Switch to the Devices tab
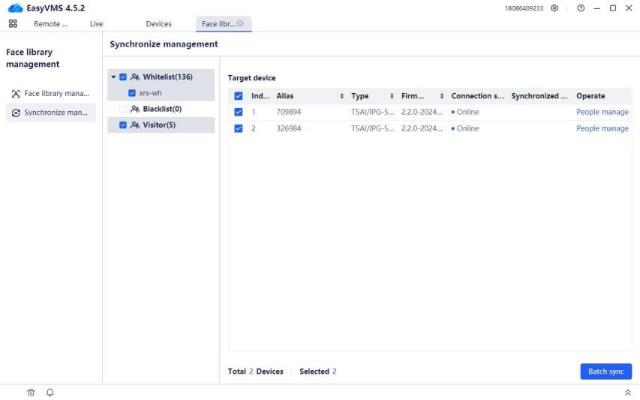 coord(158,23)
